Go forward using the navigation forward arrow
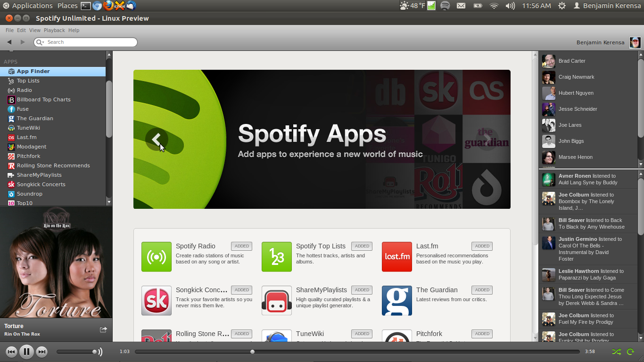 click(23, 42)
